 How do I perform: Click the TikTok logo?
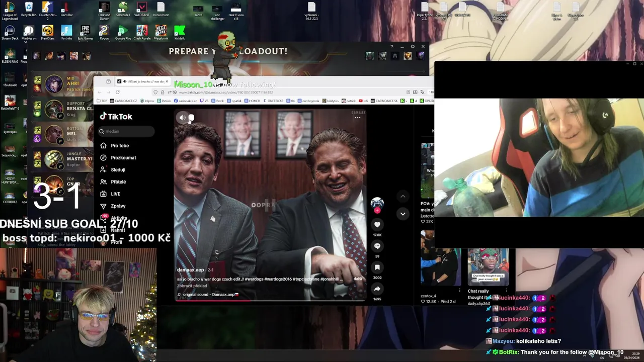tap(116, 116)
